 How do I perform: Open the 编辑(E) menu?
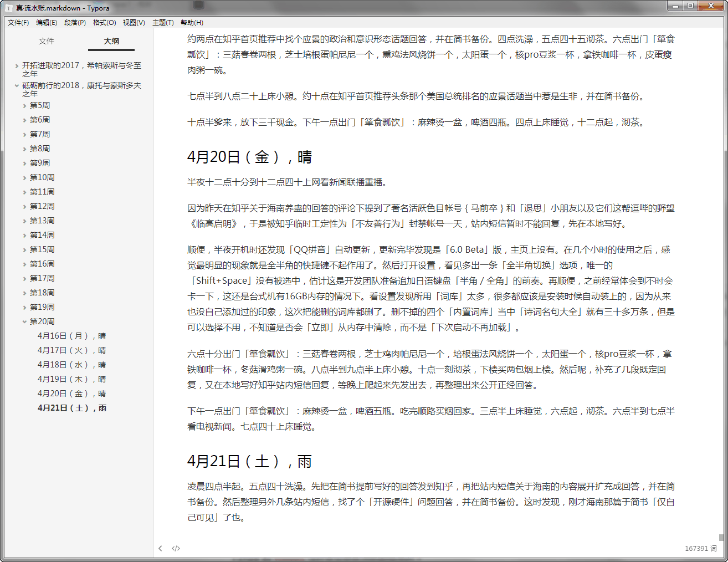click(x=47, y=23)
